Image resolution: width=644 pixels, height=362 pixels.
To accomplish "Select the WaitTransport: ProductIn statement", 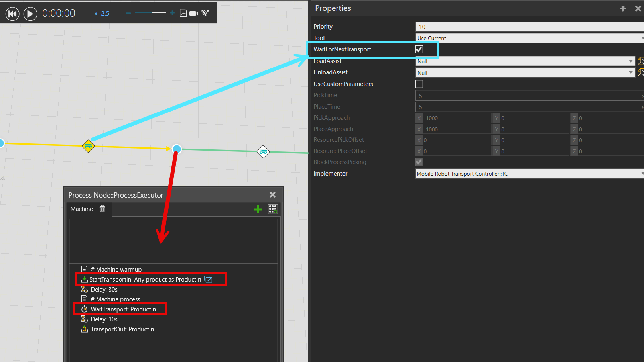I will (x=123, y=309).
